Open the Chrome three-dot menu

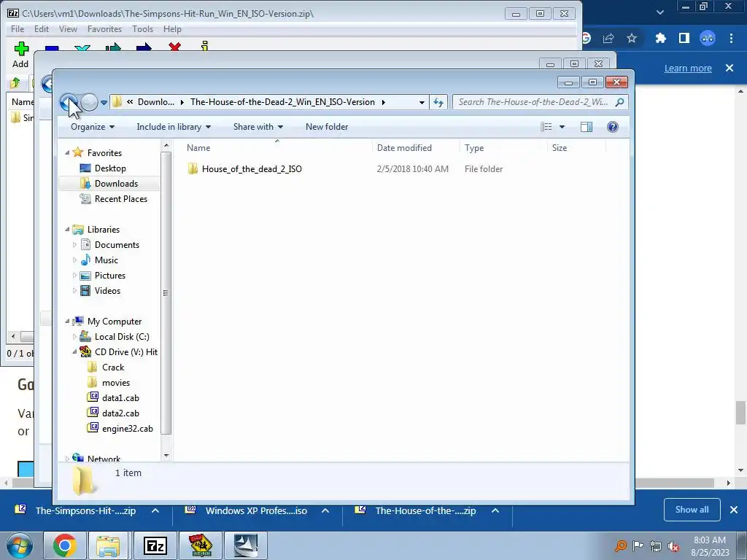(731, 38)
